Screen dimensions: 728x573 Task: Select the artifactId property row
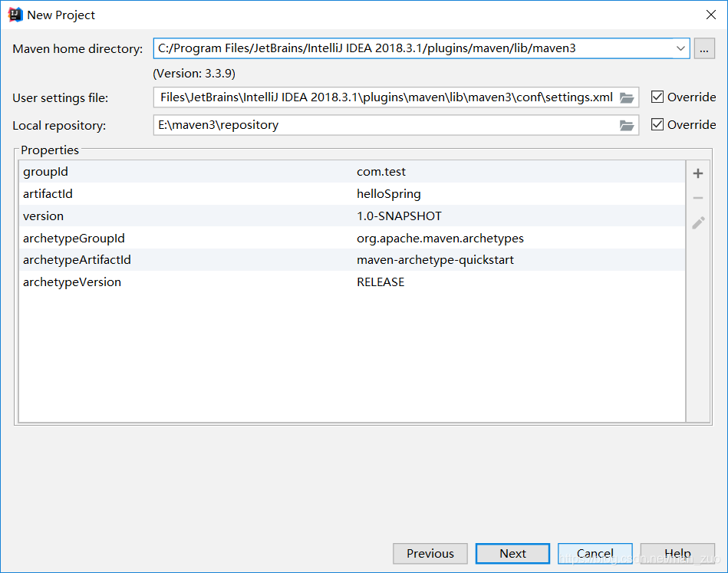(352, 193)
